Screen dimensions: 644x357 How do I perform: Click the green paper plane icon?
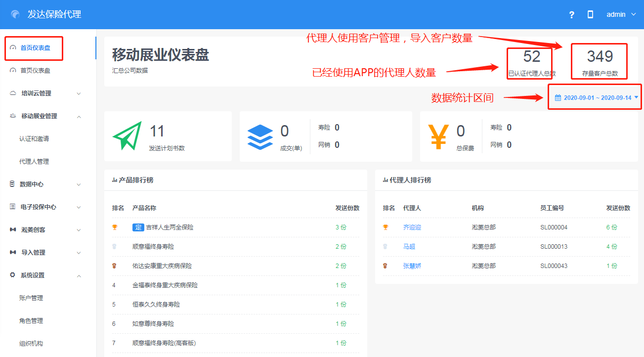coord(127,136)
